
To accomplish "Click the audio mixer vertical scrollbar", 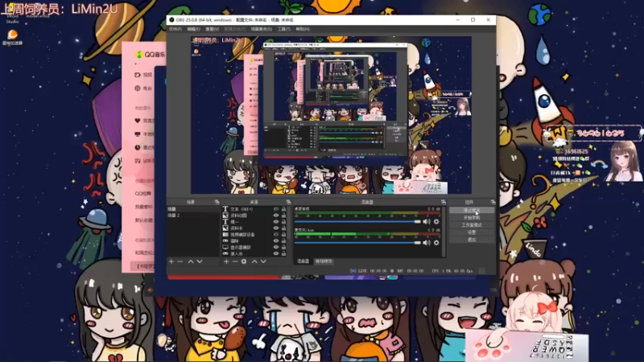I will pos(444,232).
